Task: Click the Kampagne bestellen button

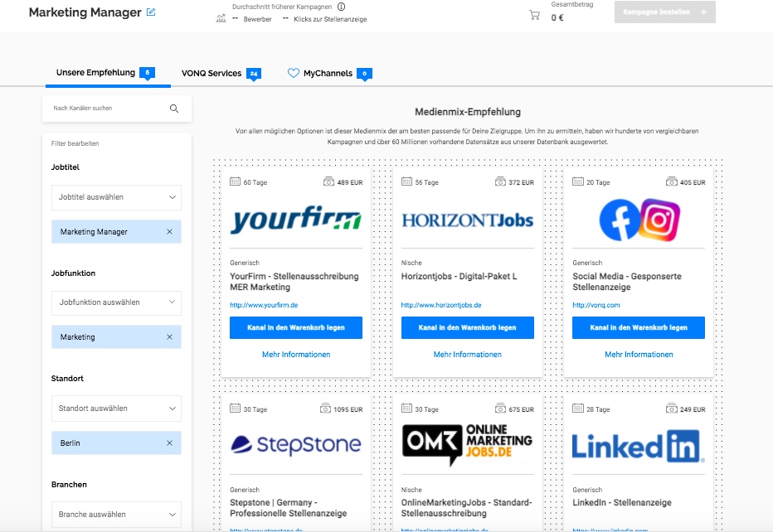Action: [664, 12]
